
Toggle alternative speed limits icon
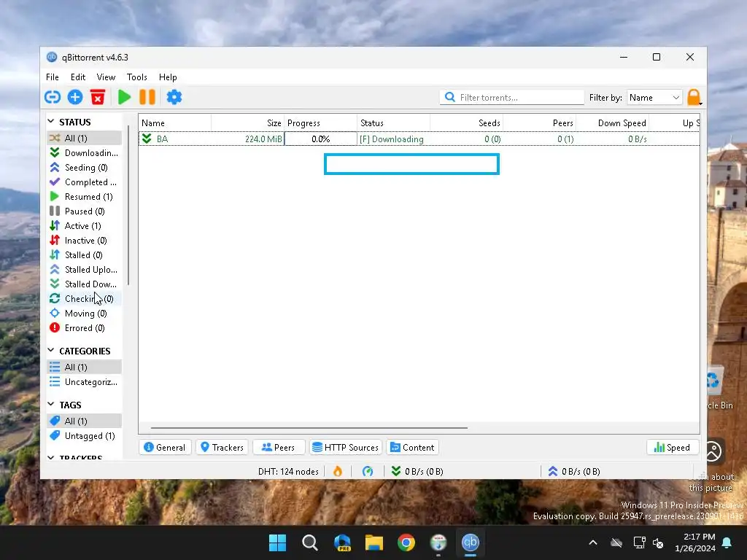(368, 472)
